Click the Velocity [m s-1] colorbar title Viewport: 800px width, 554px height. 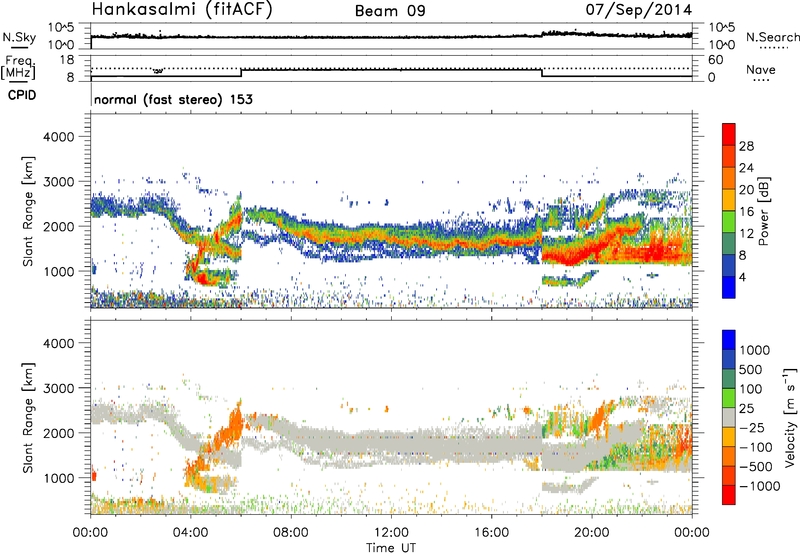790,417
